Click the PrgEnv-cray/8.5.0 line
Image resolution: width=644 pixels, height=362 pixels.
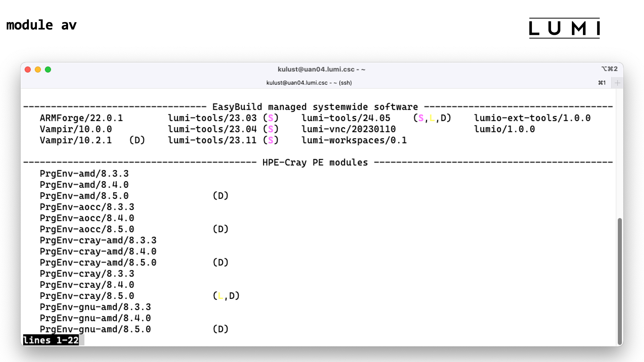tap(87, 296)
